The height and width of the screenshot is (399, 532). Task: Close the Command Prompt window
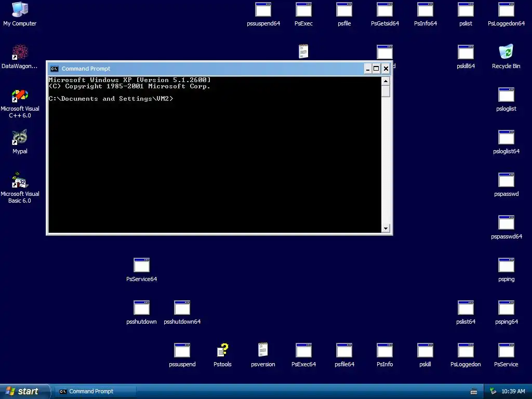[x=386, y=69]
